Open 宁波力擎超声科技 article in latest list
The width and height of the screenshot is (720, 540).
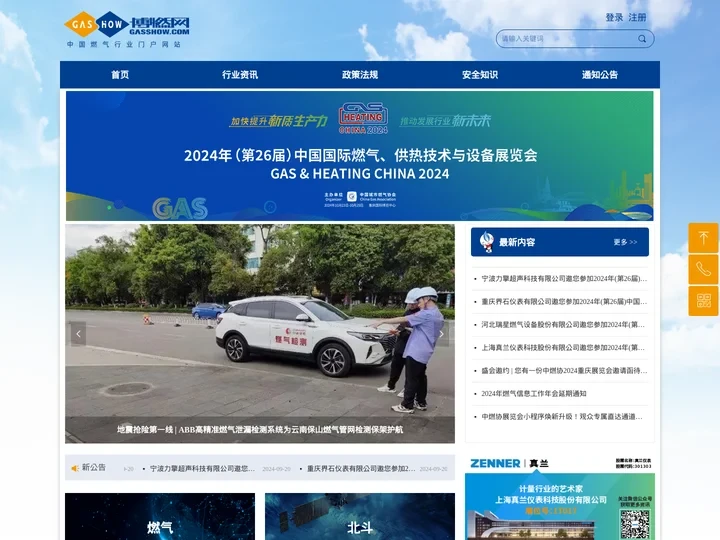coord(564,279)
